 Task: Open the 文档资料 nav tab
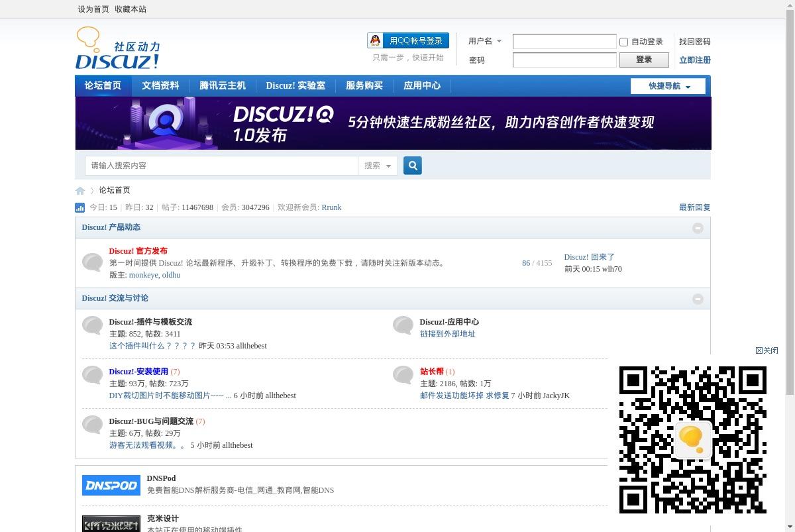pyautogui.click(x=160, y=85)
